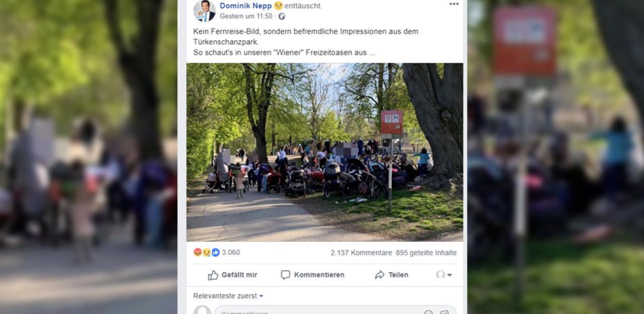Open the Türkenschanzpark photo in the post

click(x=325, y=152)
